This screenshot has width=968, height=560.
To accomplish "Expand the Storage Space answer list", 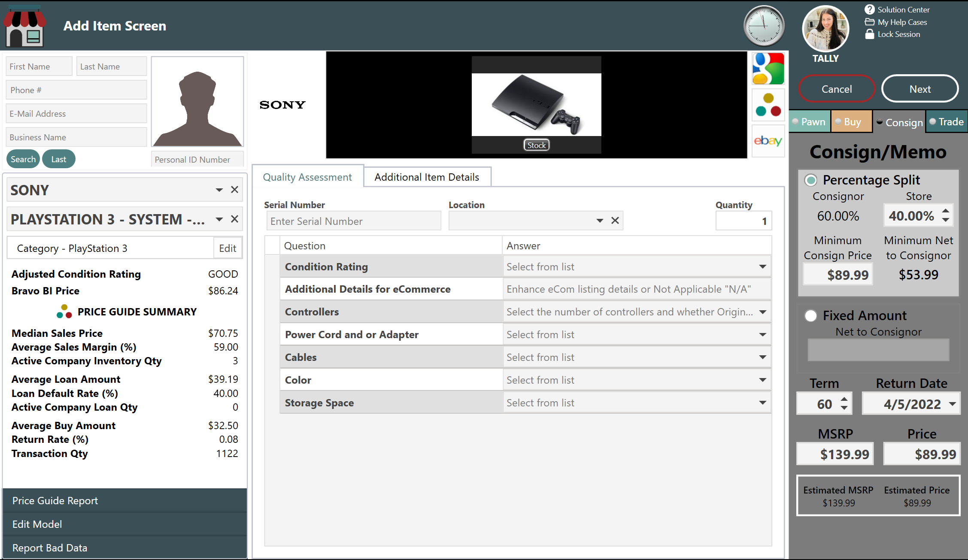I will 762,403.
